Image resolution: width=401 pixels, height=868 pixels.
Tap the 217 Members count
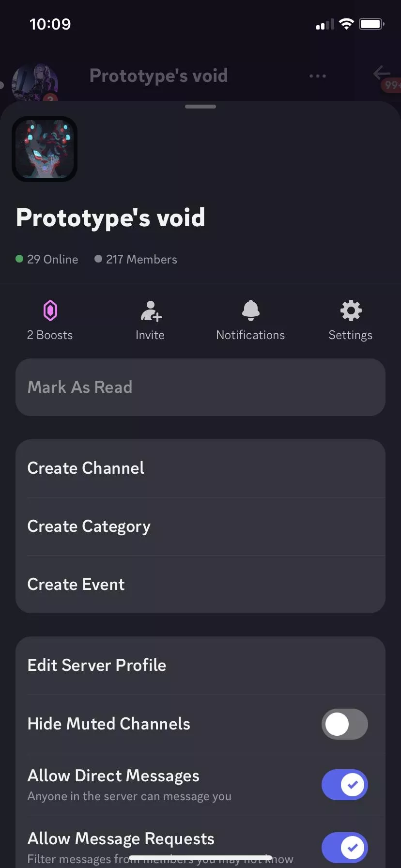(136, 260)
